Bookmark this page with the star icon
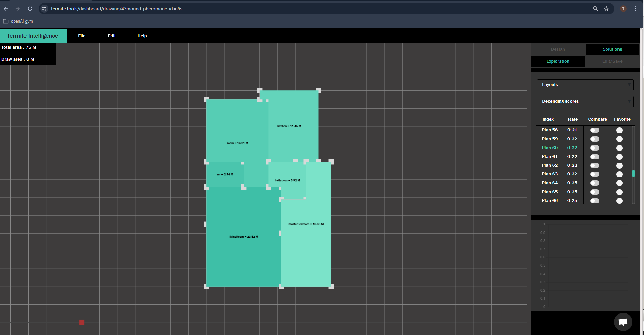Viewport: 644px width, 335px height. coord(606,9)
